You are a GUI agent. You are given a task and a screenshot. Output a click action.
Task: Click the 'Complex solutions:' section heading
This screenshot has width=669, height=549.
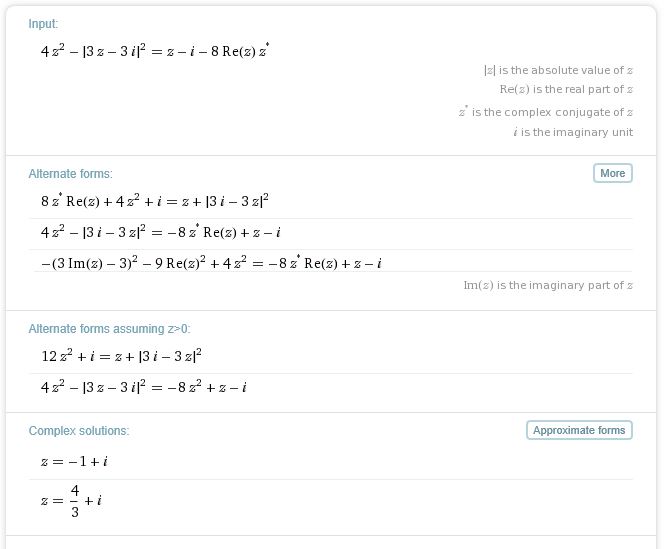pos(79,431)
